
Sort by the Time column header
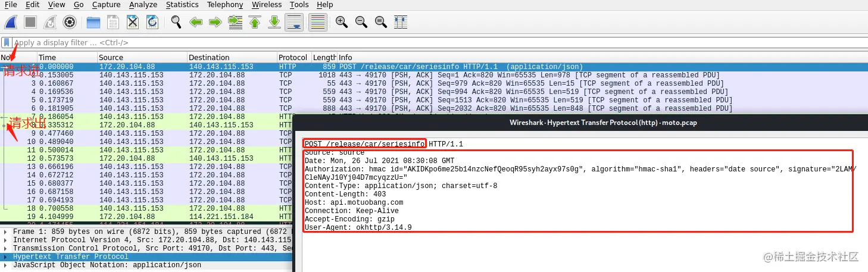(x=67, y=57)
